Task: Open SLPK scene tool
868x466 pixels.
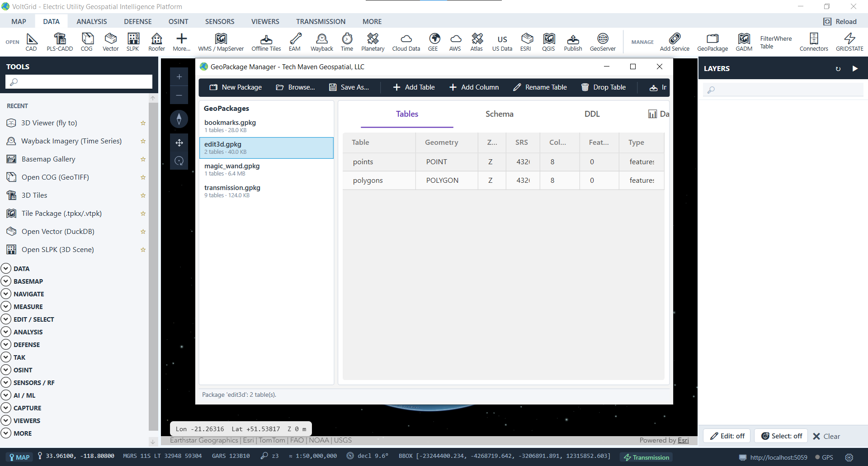Action: (x=133, y=42)
